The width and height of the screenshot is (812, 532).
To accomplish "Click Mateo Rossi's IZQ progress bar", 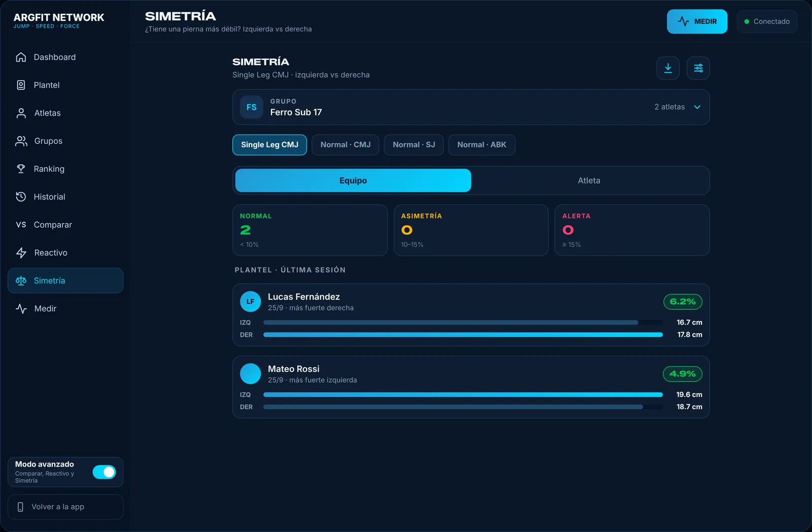I will [x=463, y=395].
